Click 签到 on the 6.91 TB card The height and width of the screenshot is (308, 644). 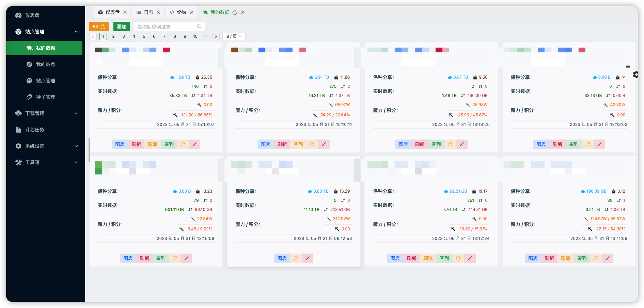(x=298, y=144)
